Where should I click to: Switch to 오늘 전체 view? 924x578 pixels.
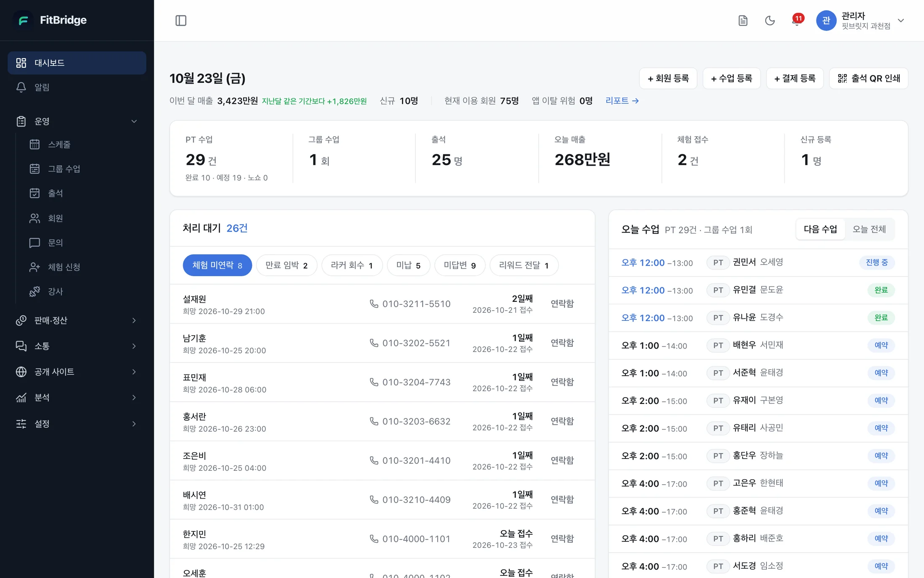[x=869, y=229]
